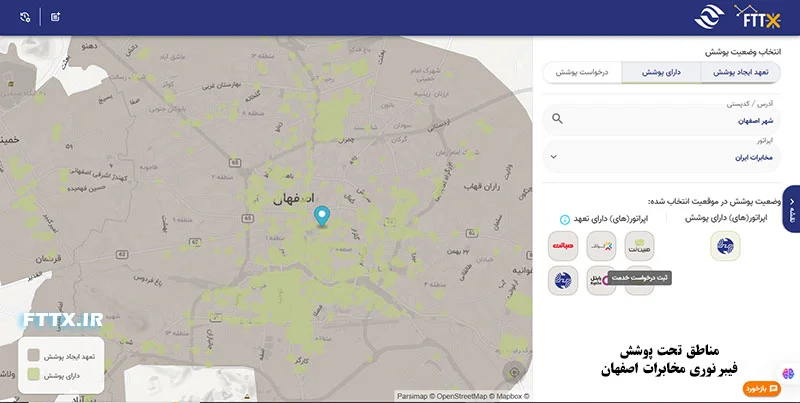Select the Mokhaberat logo under covered operators
Screen dimensions: 800x403
point(725,246)
